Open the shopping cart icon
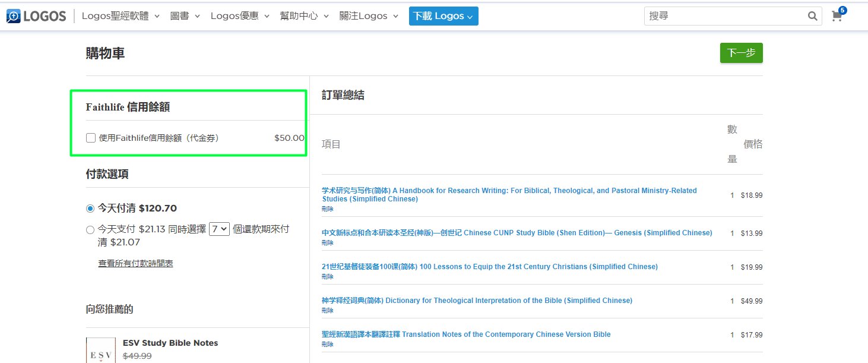Screen dimensions: 868x363 pyautogui.click(x=837, y=16)
